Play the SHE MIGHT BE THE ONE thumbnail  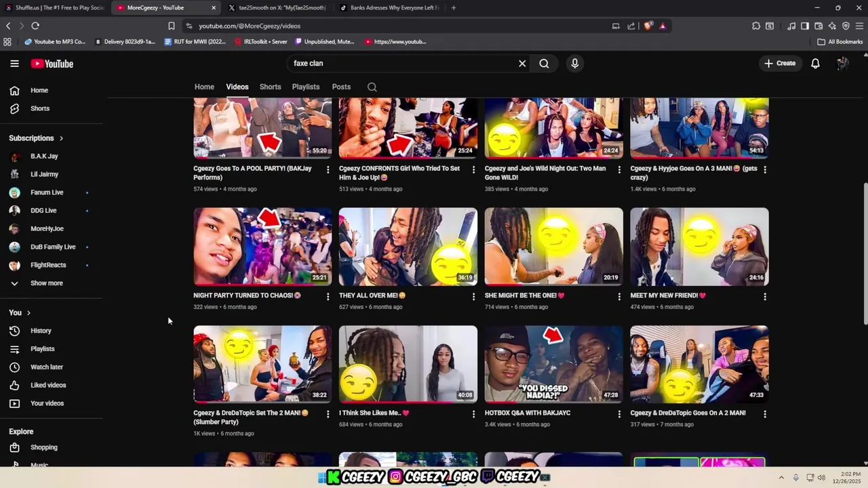tap(553, 247)
